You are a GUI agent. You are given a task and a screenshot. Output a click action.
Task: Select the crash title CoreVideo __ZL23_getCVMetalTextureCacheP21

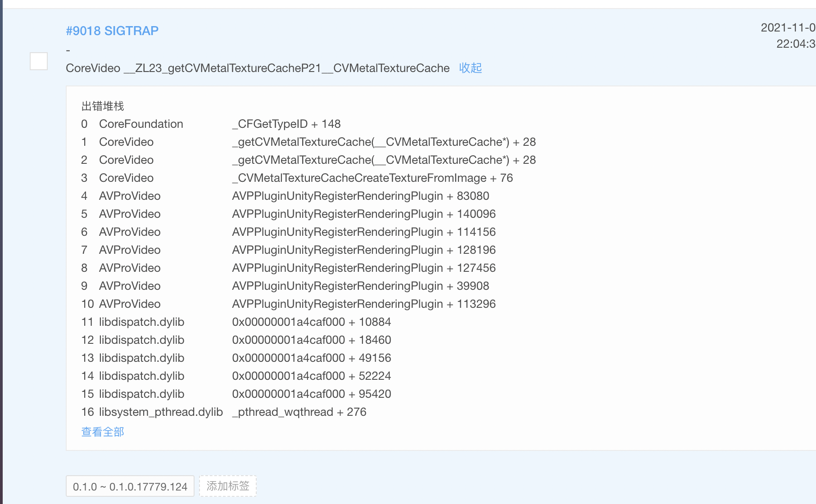point(257,68)
